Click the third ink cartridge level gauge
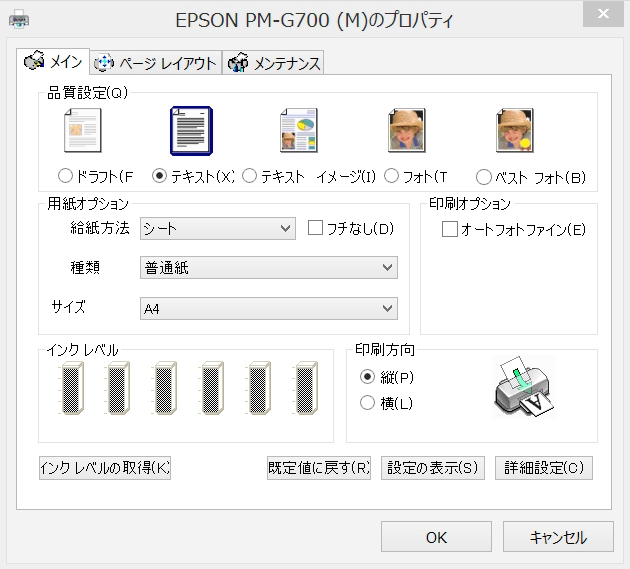The image size is (630, 569). 165,388
